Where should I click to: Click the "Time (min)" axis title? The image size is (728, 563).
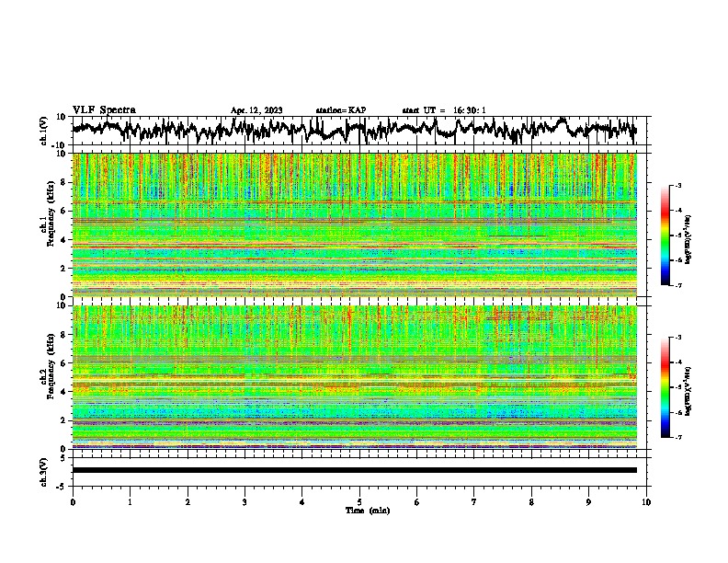click(x=368, y=511)
